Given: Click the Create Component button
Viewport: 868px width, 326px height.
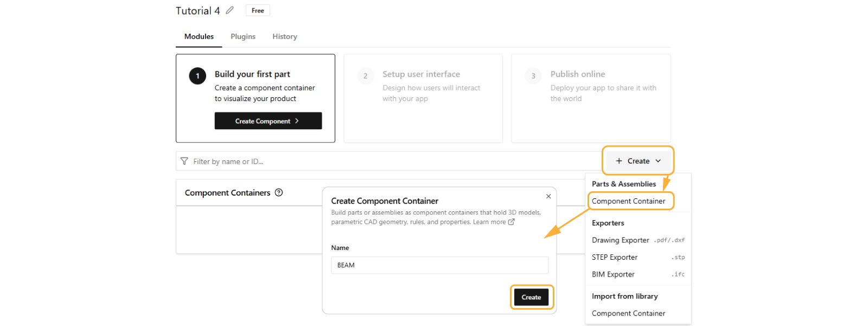Looking at the screenshot, I should [x=268, y=121].
